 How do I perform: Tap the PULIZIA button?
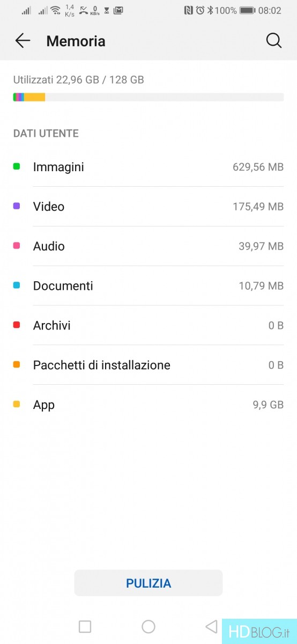click(x=148, y=583)
